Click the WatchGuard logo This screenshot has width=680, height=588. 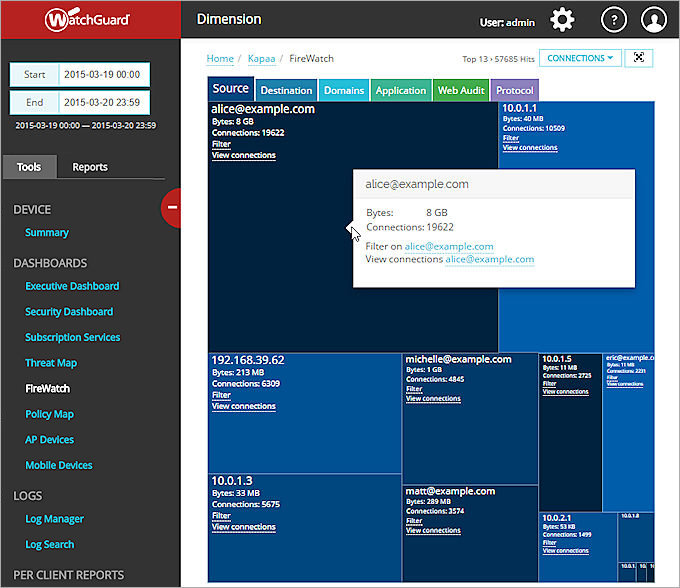[91, 19]
